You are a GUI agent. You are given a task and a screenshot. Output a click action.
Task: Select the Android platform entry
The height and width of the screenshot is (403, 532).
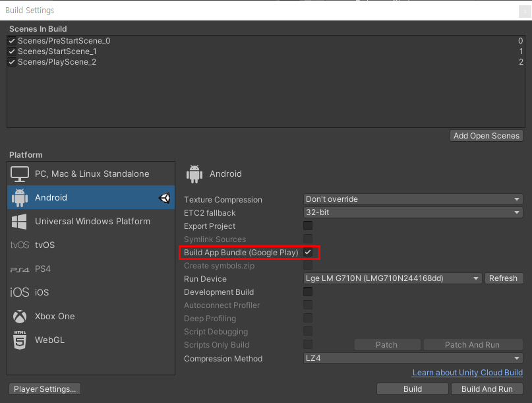tap(91, 198)
